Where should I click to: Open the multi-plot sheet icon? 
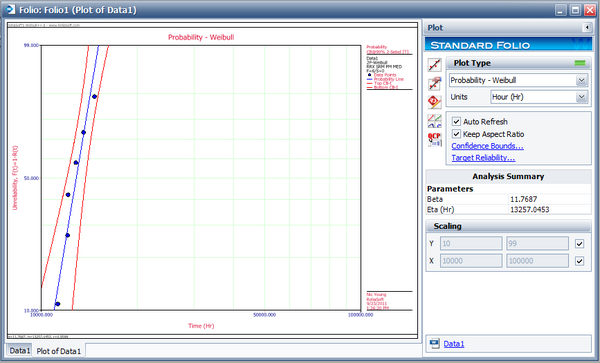pyautogui.click(x=434, y=121)
